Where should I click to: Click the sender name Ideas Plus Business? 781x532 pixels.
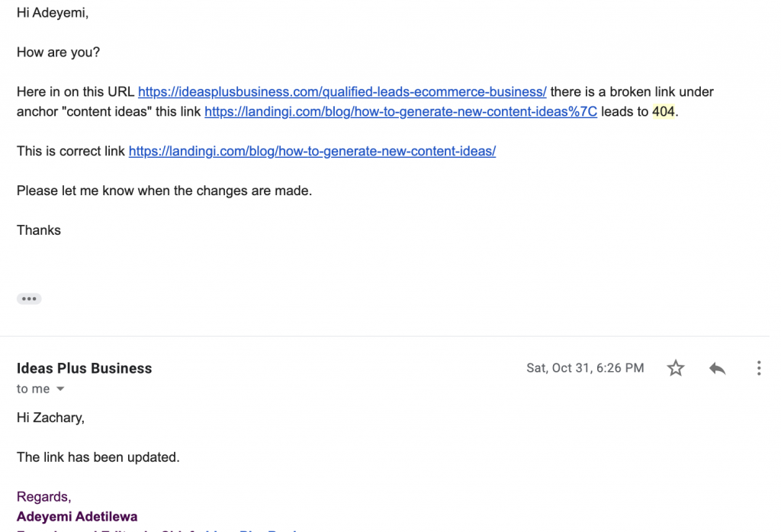coord(84,368)
